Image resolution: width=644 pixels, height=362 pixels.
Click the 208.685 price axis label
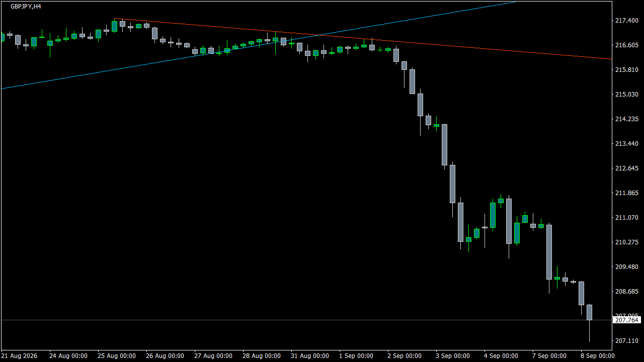[x=627, y=292]
